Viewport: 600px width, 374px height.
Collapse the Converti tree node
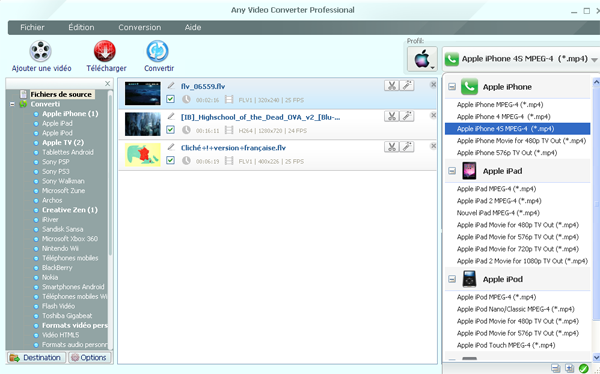coord(13,104)
